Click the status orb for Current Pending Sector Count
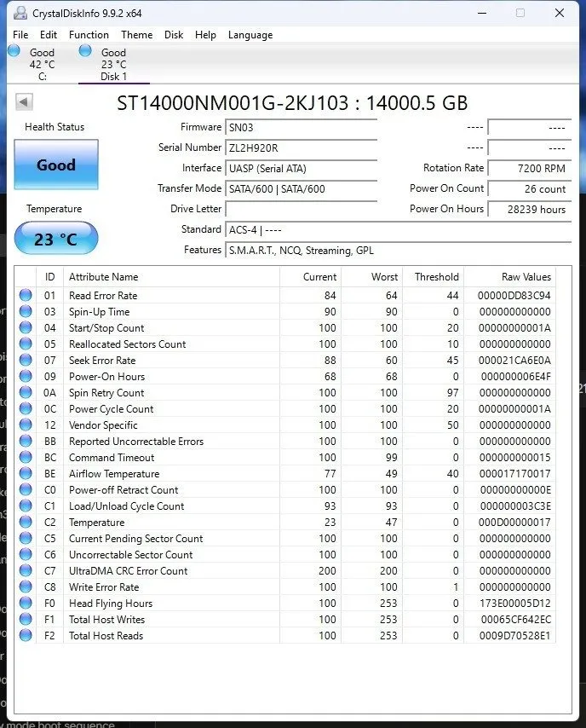 (26, 538)
